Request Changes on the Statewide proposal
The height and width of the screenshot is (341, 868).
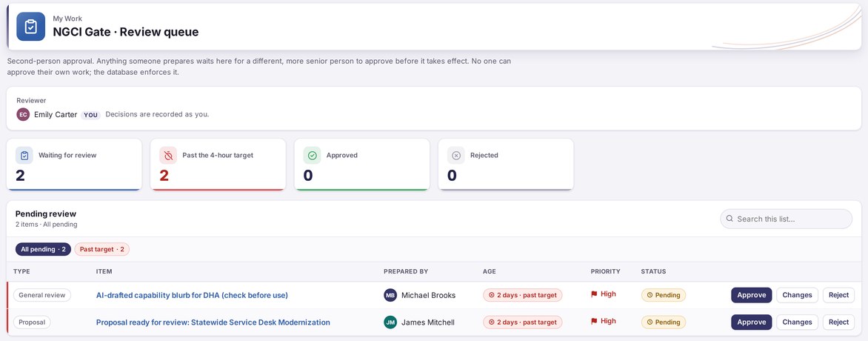click(797, 322)
